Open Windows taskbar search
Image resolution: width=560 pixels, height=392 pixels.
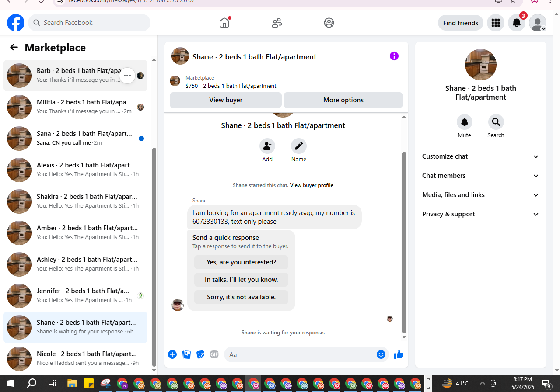coord(31,384)
